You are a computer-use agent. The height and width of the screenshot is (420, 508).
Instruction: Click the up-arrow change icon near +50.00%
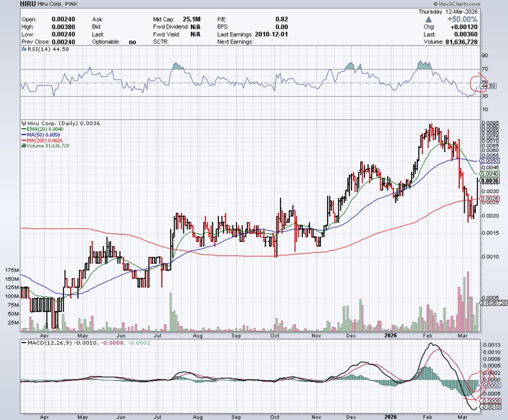point(429,20)
